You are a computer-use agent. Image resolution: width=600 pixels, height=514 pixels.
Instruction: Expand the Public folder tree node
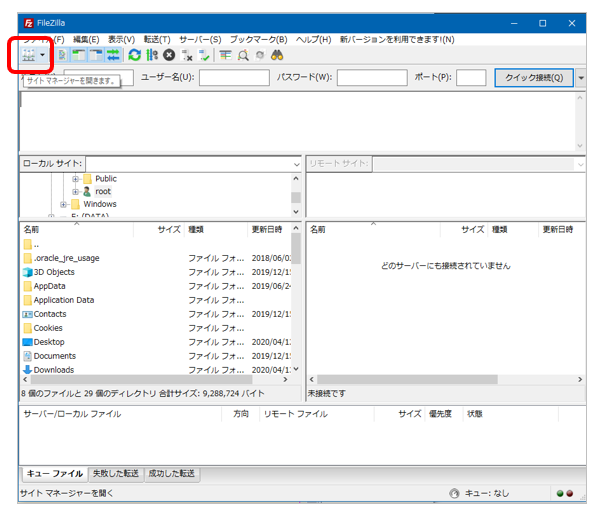(75, 179)
